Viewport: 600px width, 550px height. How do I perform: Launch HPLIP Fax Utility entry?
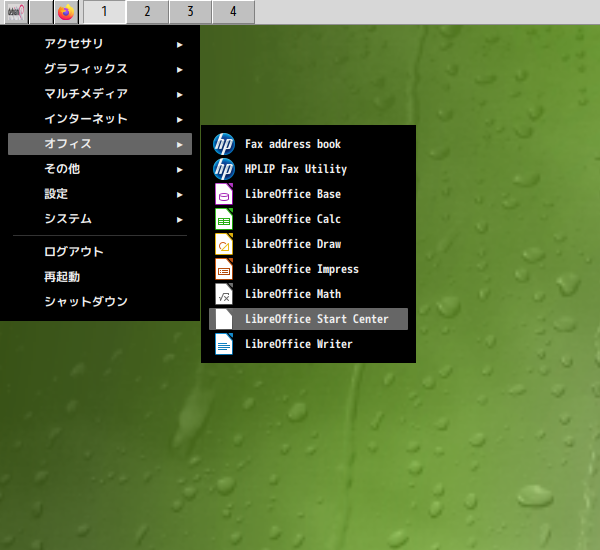[308, 169]
